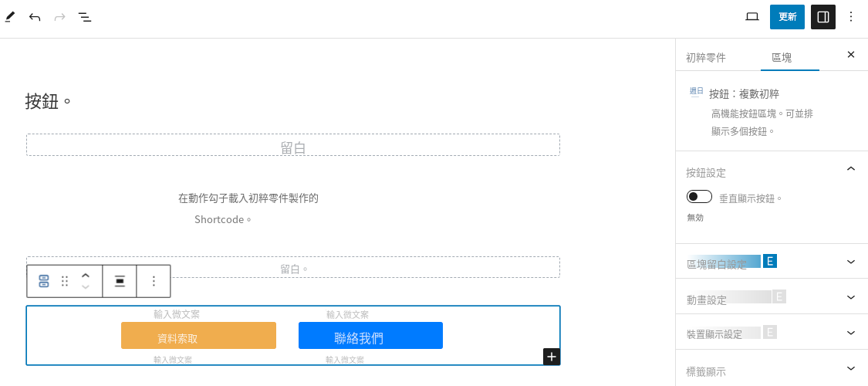Switch to 初粹零件 tab
Viewport: 868px width, 386px height.
(x=706, y=57)
